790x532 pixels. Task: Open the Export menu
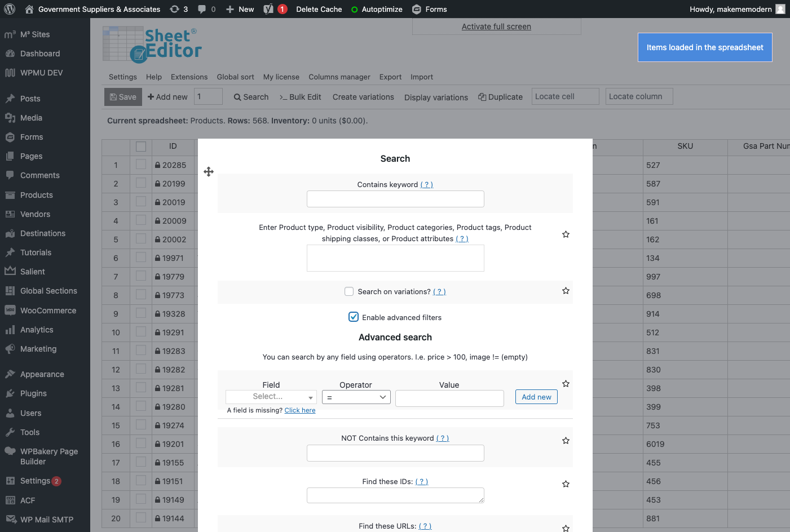click(390, 77)
